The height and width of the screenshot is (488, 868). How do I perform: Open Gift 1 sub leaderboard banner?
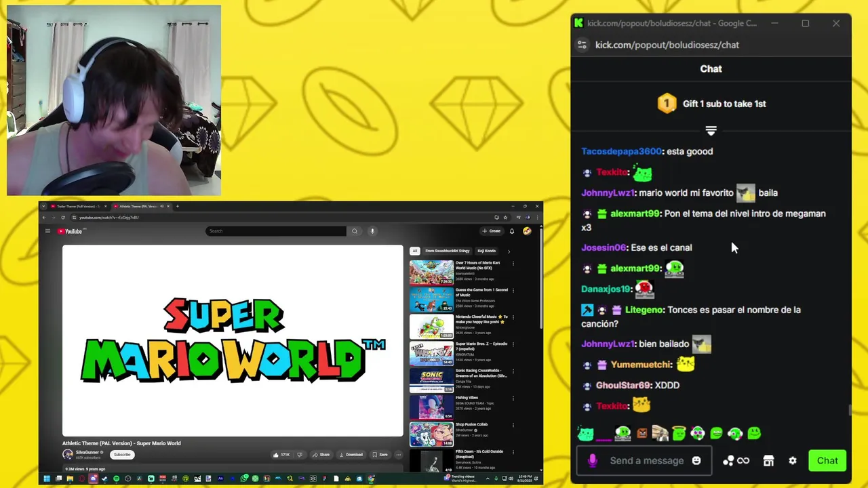[711, 104]
